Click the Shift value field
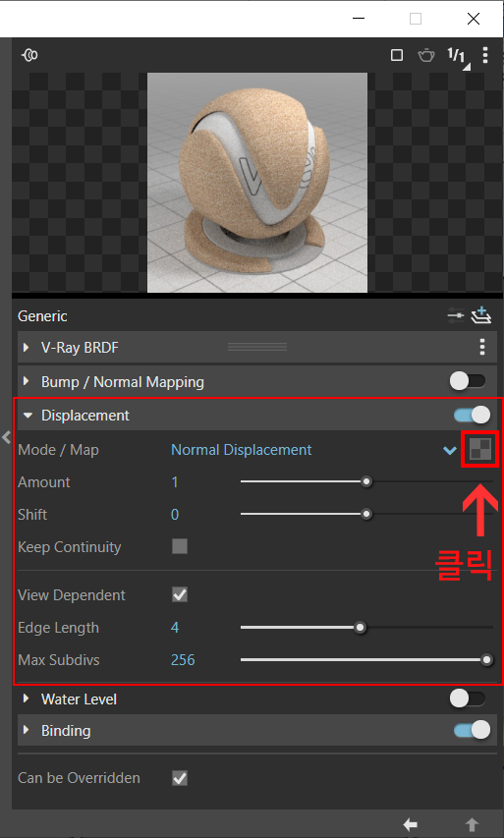Screen dimensions: 504x838 point(175,515)
